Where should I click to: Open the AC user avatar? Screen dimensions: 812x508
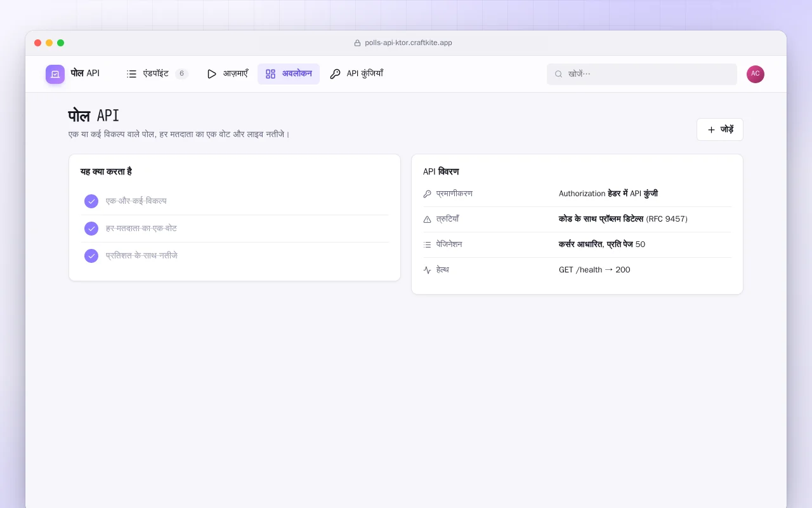[x=756, y=74]
